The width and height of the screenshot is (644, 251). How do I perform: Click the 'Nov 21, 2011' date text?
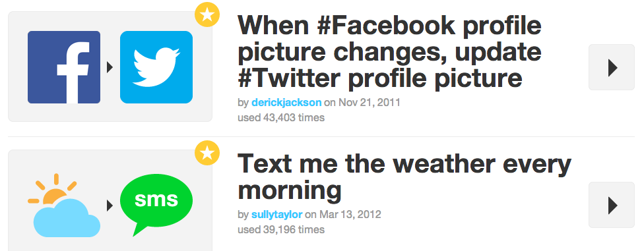point(370,102)
